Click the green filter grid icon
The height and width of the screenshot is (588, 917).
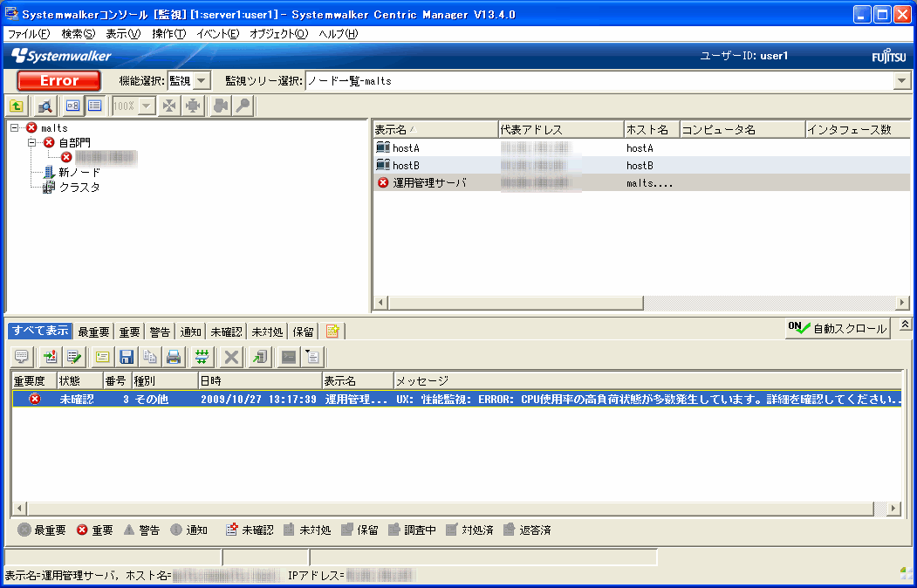coord(202,356)
